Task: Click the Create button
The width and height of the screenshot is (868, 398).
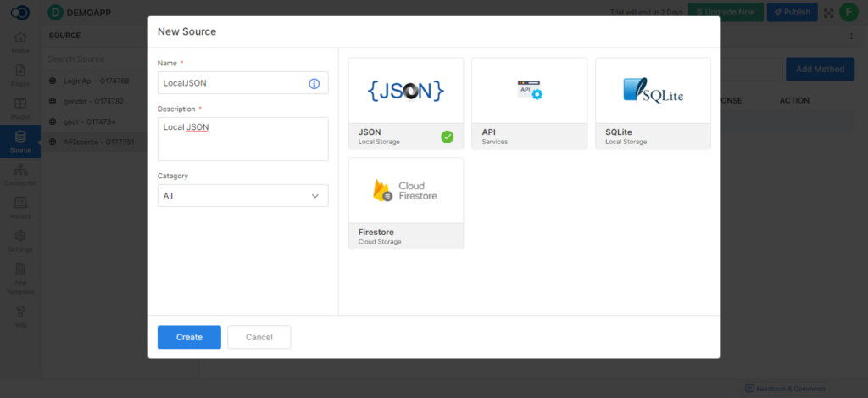Action: point(189,337)
